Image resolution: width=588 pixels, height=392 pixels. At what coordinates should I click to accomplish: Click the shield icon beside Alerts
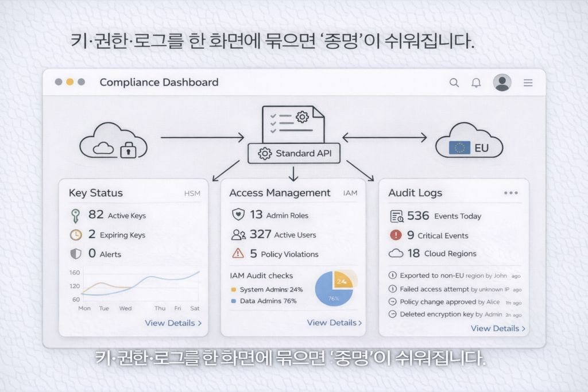pyautogui.click(x=76, y=254)
